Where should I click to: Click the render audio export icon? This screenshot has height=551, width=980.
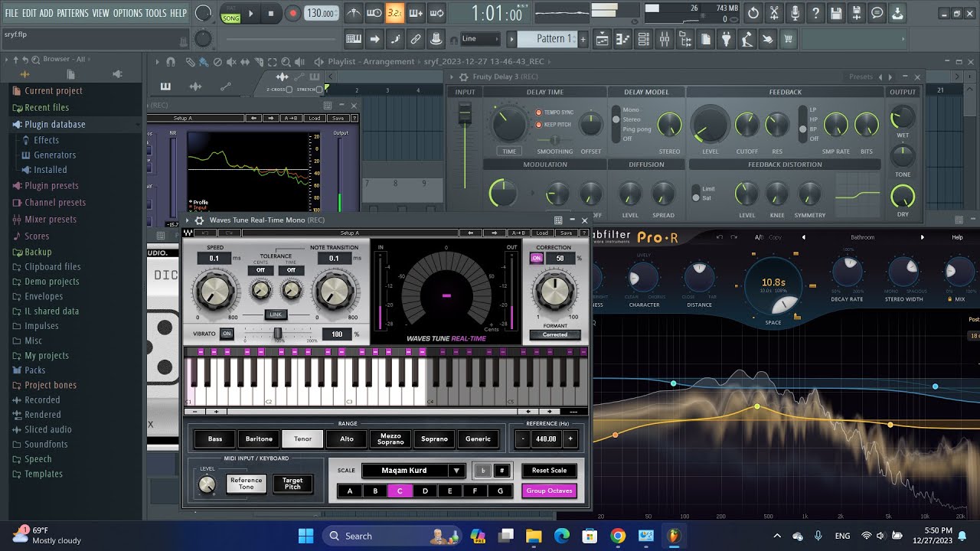(857, 13)
